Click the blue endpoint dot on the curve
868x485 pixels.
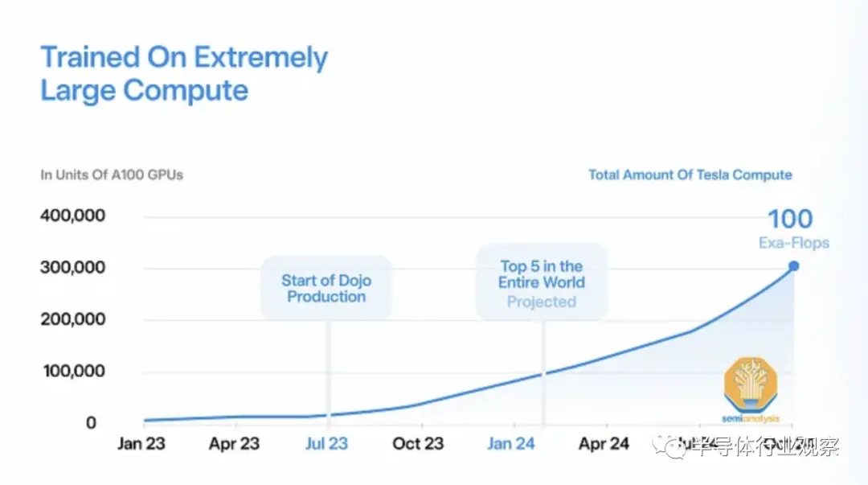(x=793, y=266)
